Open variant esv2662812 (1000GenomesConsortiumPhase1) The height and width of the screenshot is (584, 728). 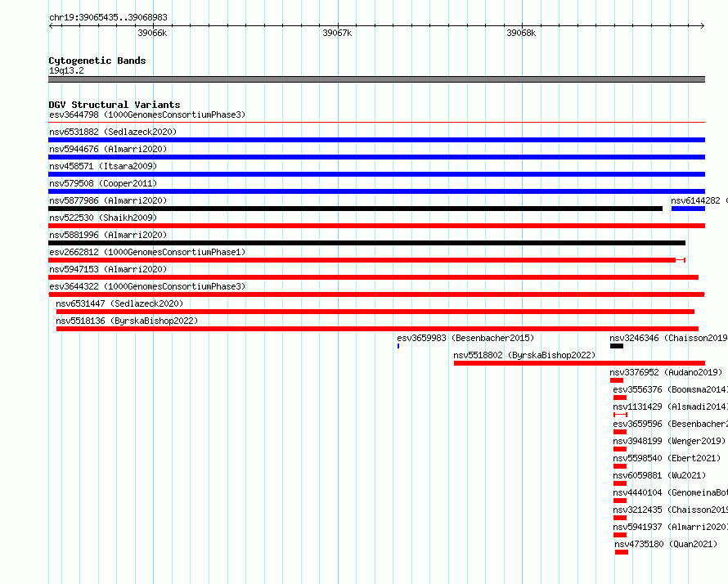pyautogui.click(x=147, y=252)
